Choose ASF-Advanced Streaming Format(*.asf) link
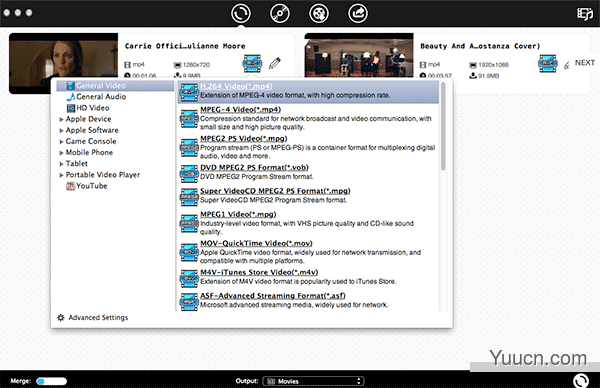The image size is (600, 388). (x=272, y=296)
